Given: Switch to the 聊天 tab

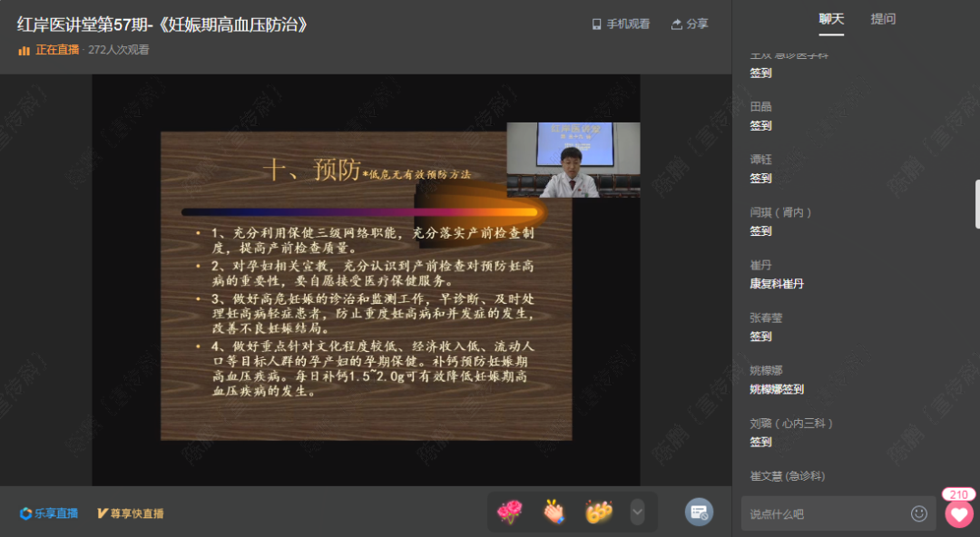Looking at the screenshot, I should (831, 19).
